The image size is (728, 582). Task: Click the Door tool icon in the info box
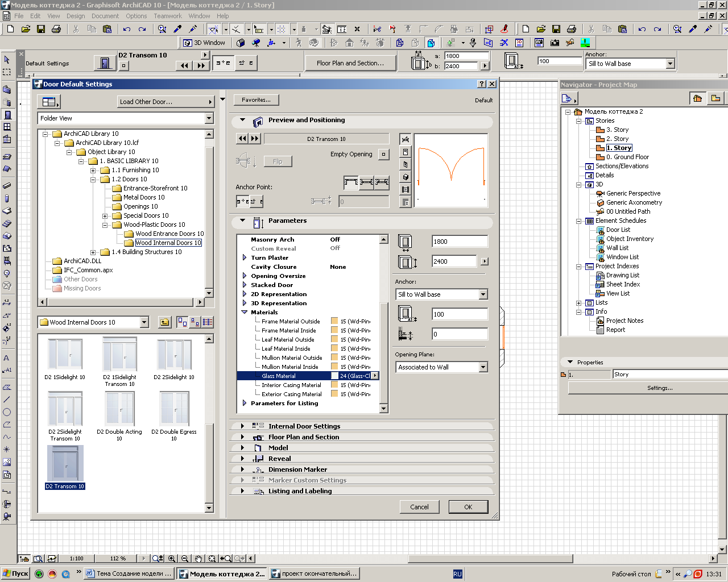pyautogui.click(x=105, y=63)
